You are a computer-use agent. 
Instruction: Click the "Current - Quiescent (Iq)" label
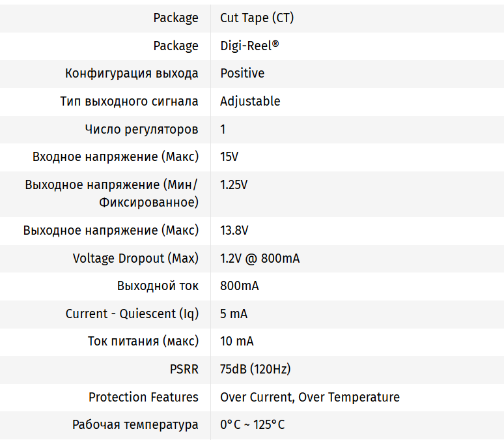coord(132,314)
